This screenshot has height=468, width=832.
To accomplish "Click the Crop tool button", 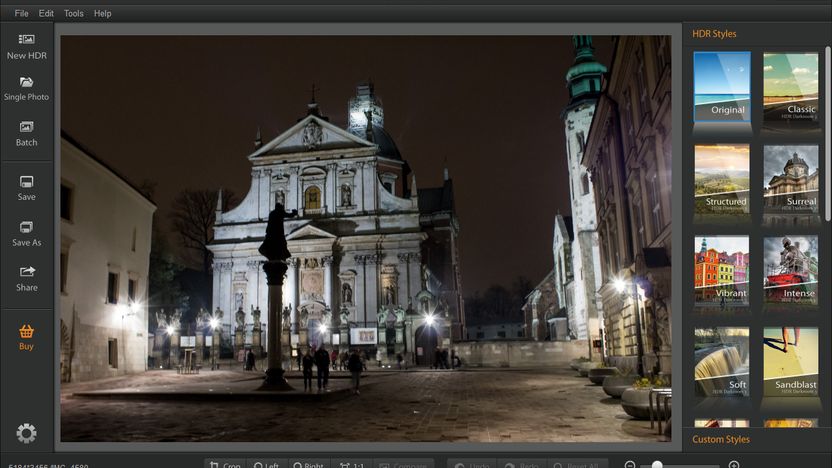I will pyautogui.click(x=225, y=464).
